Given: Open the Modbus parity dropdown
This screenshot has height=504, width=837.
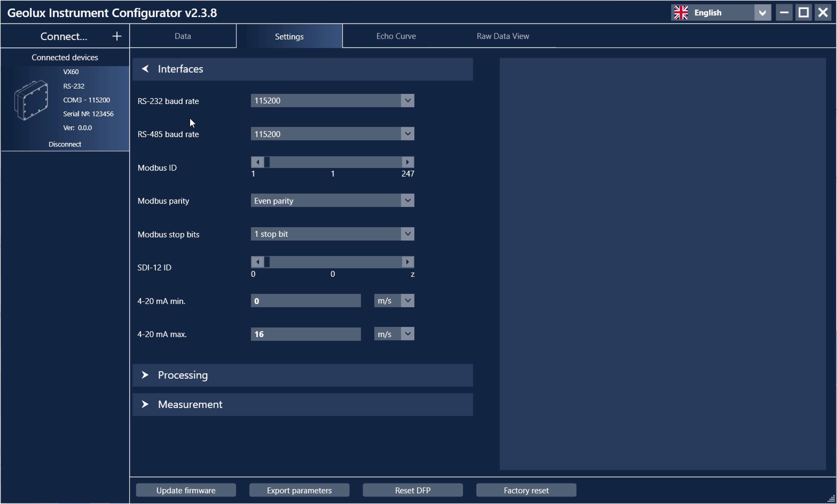Looking at the screenshot, I should 407,201.
